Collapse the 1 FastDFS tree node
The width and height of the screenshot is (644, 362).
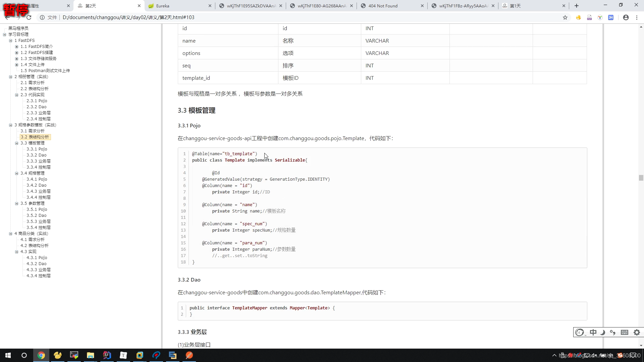click(x=10, y=41)
